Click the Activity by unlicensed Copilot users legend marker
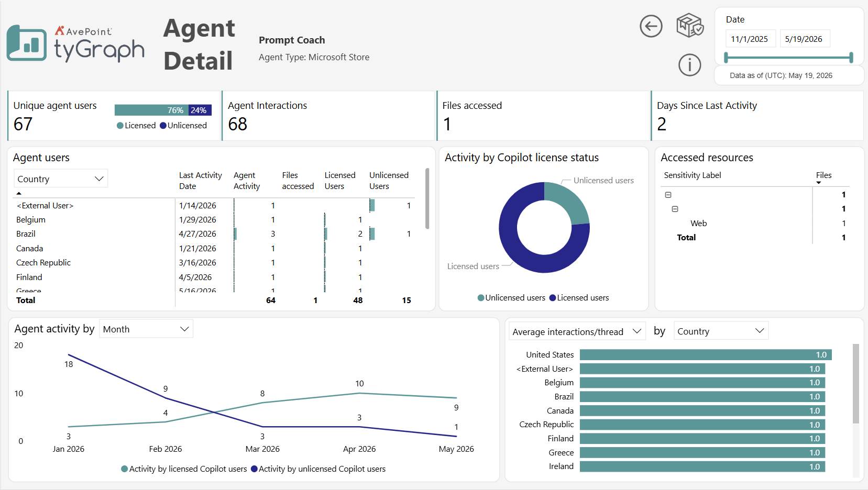 click(x=254, y=469)
